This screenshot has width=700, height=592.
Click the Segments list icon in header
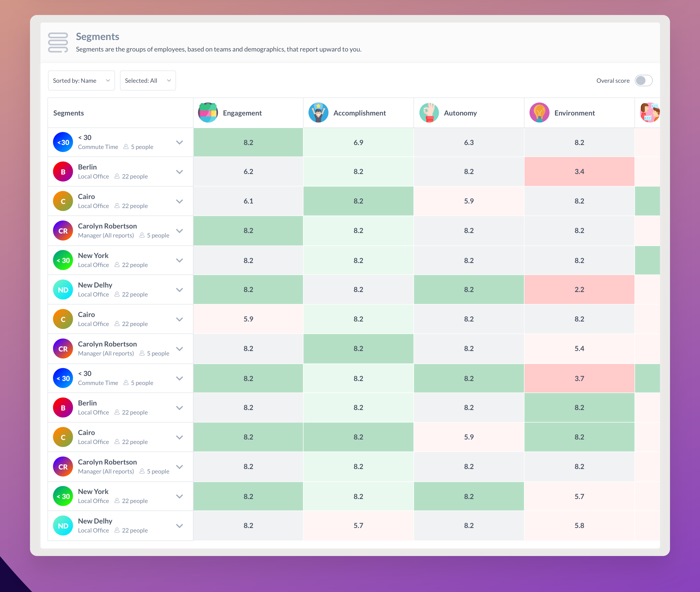[x=58, y=42]
